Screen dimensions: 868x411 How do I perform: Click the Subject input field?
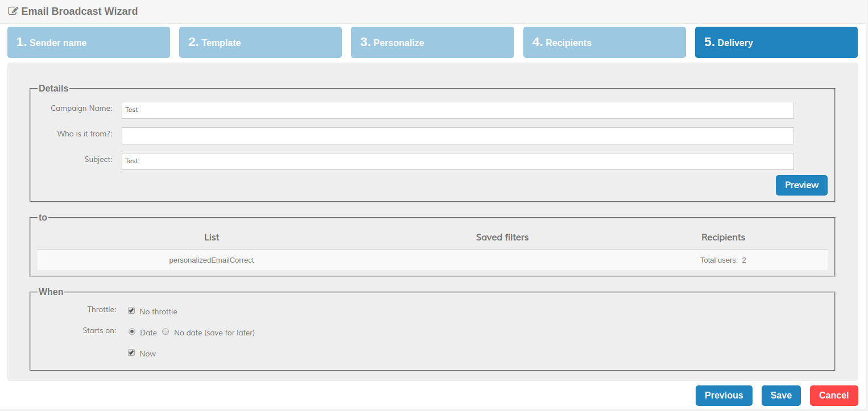457,161
